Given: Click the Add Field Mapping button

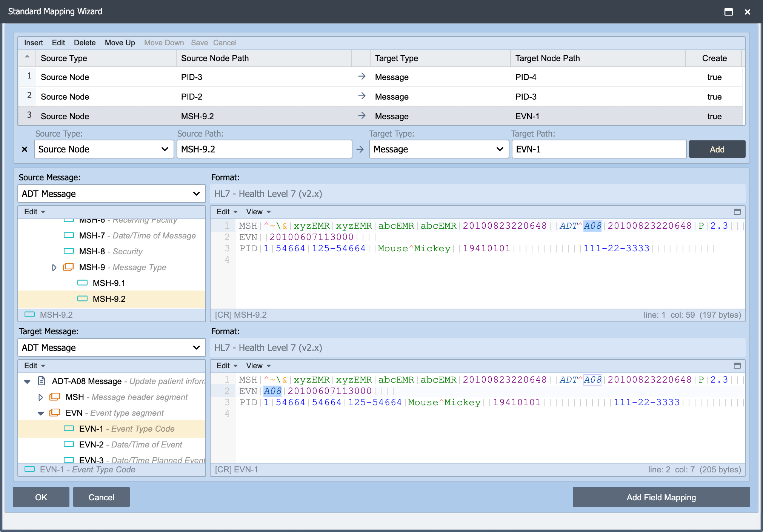Looking at the screenshot, I should (661, 497).
